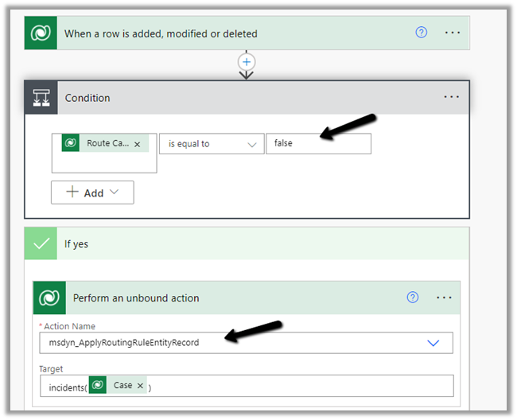Click the green If yes checkmark icon
Image resolution: width=517 pixels, height=420 pixels.
[40, 244]
